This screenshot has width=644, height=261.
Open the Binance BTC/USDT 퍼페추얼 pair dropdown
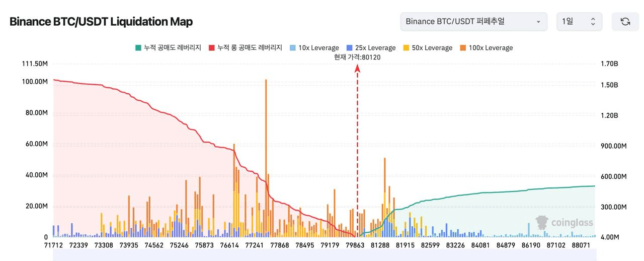point(473,22)
